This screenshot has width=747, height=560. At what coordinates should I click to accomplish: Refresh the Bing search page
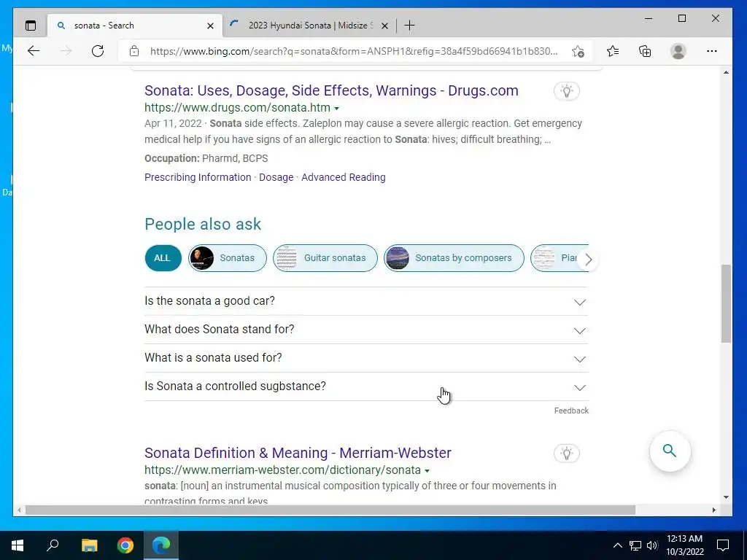(98, 51)
